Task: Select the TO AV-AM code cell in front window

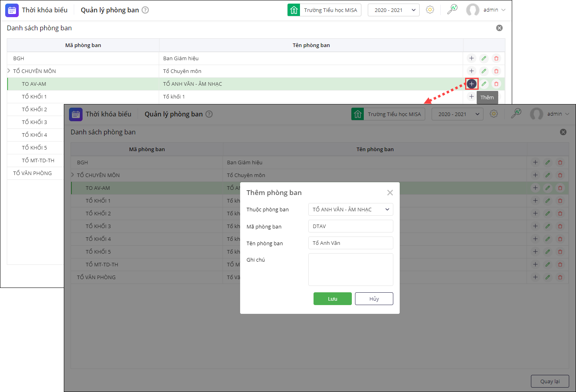Action: pos(147,188)
